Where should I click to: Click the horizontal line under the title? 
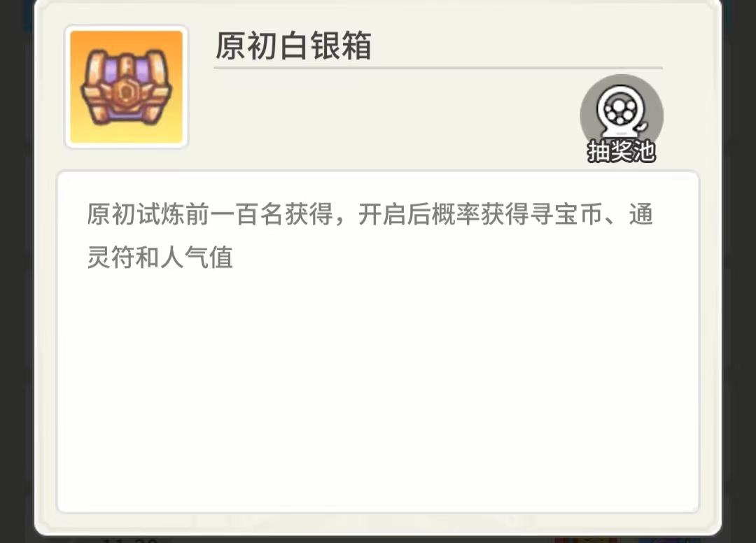[x=438, y=68]
